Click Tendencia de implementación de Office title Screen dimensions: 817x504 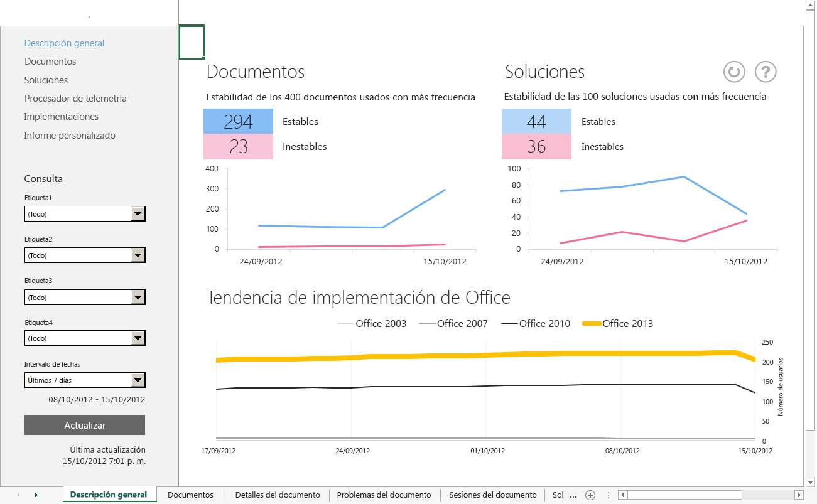[359, 297]
